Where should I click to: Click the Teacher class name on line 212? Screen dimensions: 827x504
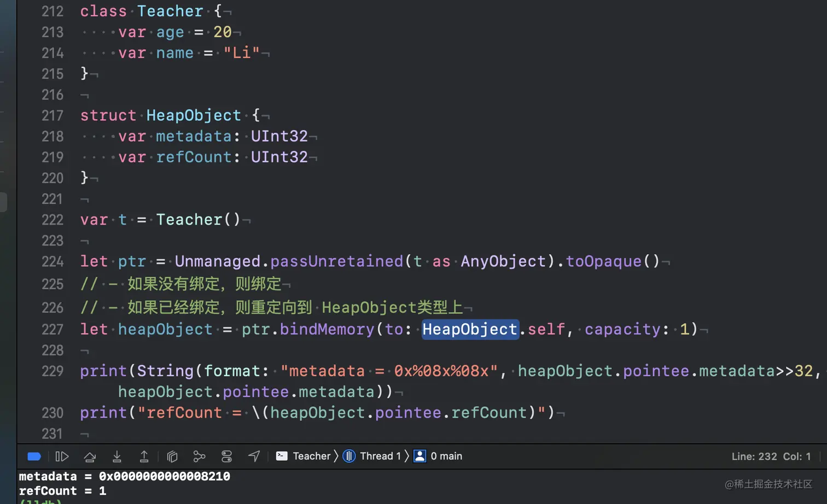(x=170, y=11)
